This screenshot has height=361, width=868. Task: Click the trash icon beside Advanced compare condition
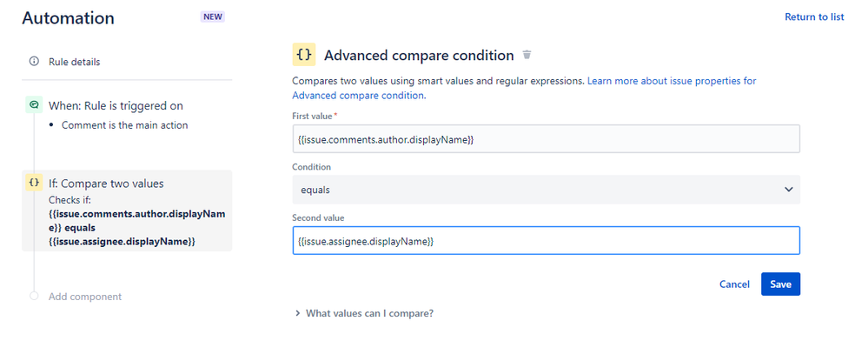527,55
